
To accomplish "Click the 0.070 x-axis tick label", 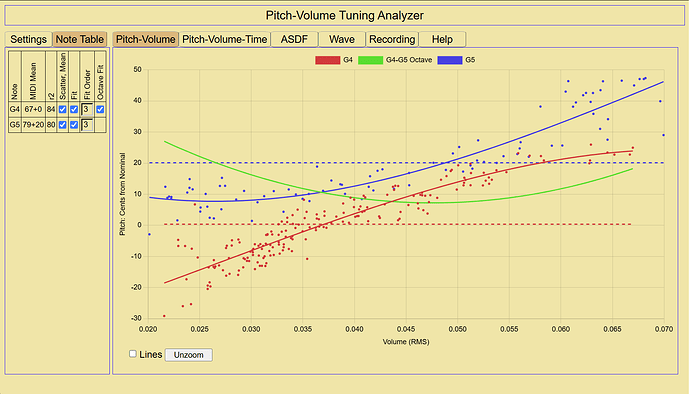I will (664, 329).
